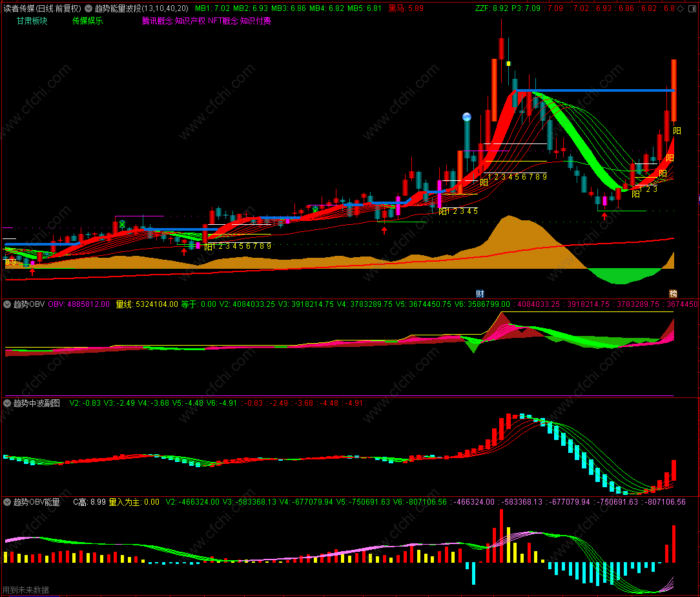The height and width of the screenshot is (597, 700).
Task: Open the 知识产权 concept link
Action: point(190,21)
